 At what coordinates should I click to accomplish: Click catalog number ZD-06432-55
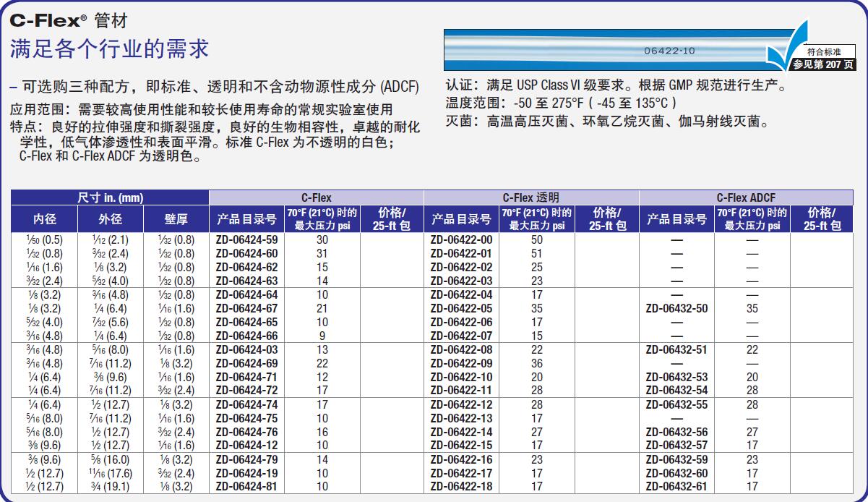pyautogui.click(x=676, y=404)
